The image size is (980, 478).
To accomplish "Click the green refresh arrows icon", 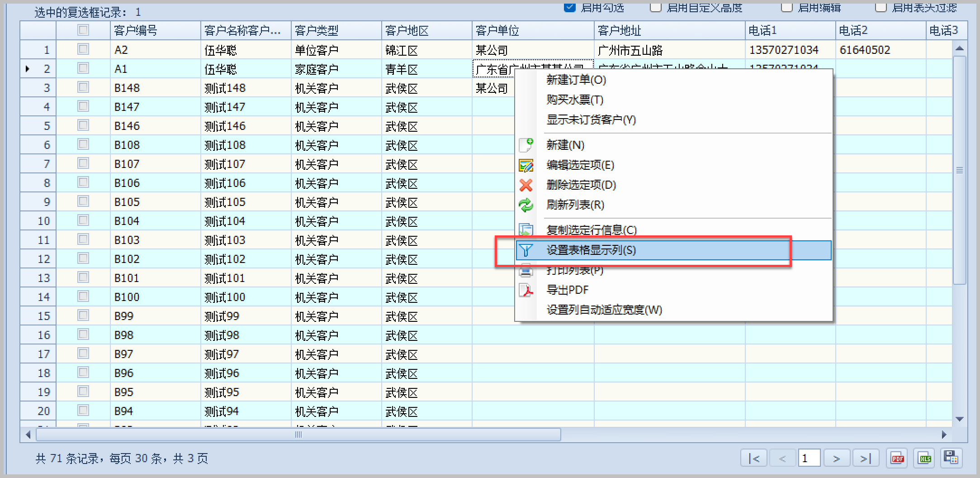I will [526, 205].
